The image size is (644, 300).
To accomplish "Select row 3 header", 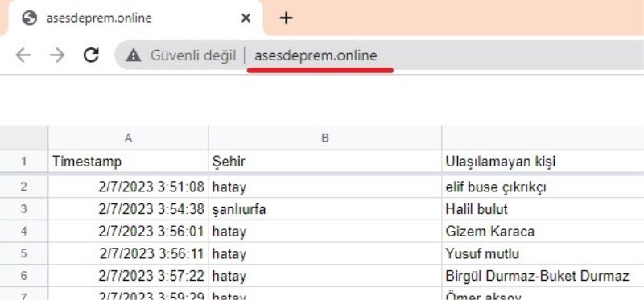I will click(24, 209).
